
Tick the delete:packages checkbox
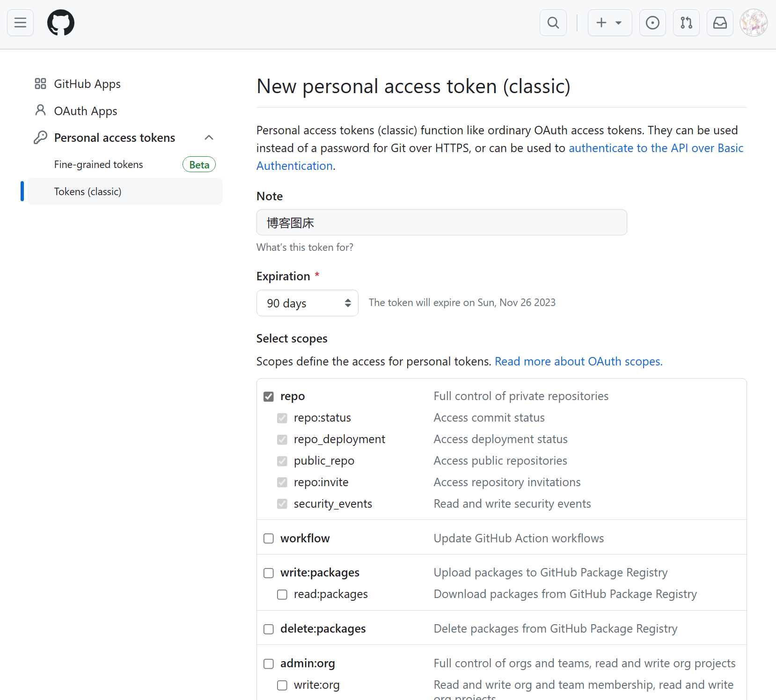point(269,629)
